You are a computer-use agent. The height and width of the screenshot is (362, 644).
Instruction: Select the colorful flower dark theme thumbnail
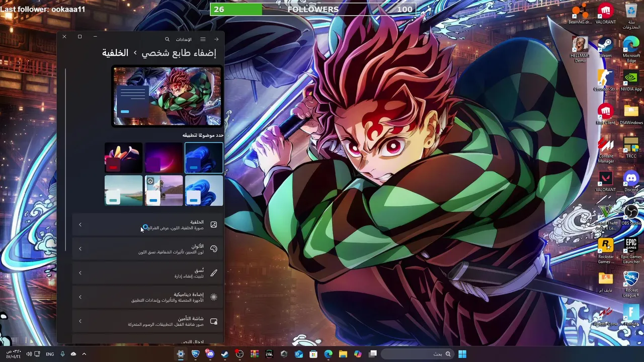click(x=123, y=158)
